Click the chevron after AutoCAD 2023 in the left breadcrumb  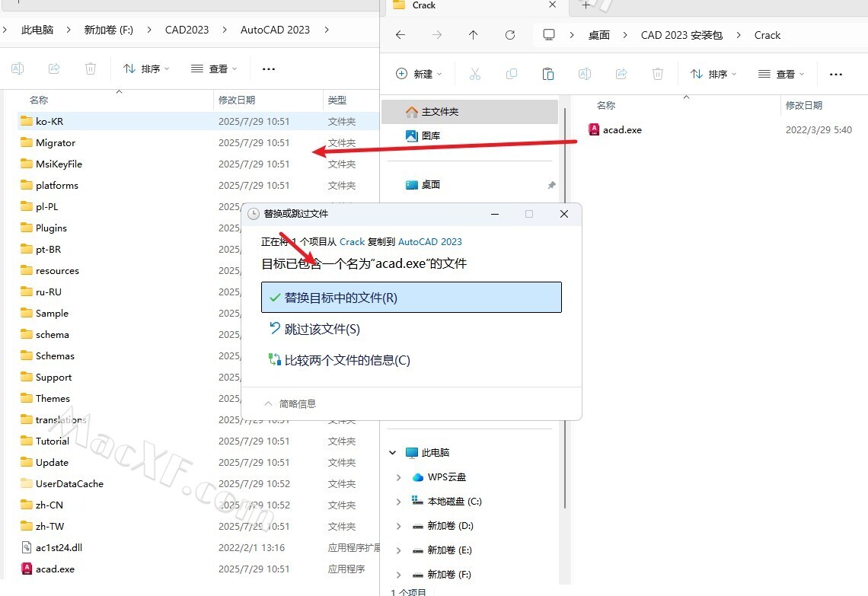327,30
